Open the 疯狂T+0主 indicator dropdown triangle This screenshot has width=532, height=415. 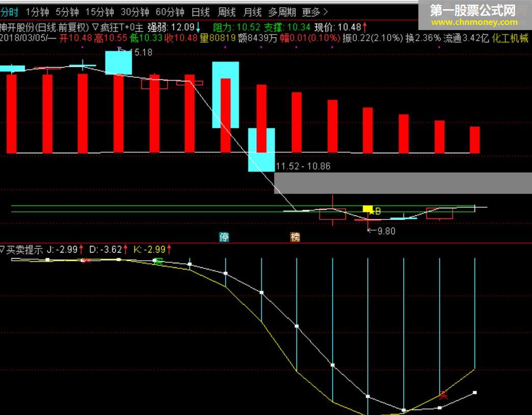coord(95,27)
